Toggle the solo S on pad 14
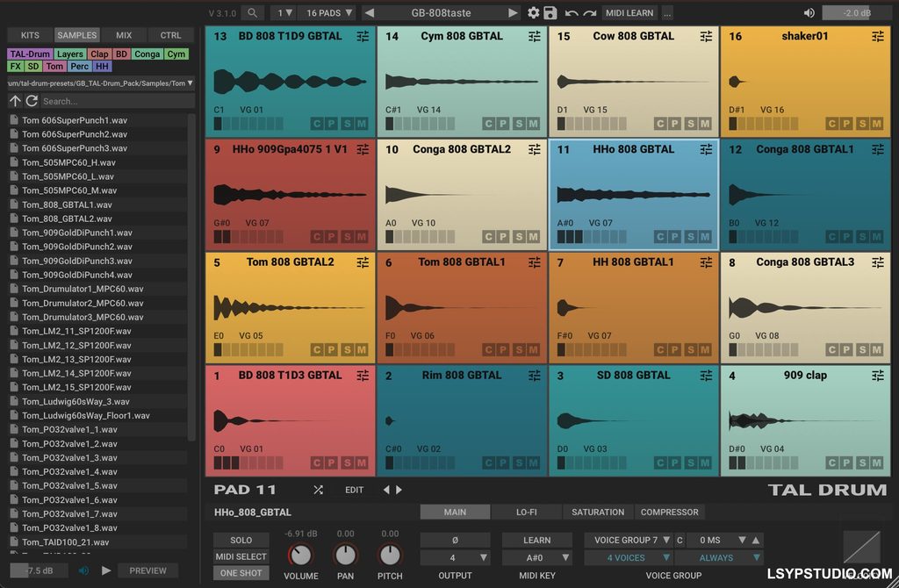Screen dimensions: 899x588 pos(519,123)
